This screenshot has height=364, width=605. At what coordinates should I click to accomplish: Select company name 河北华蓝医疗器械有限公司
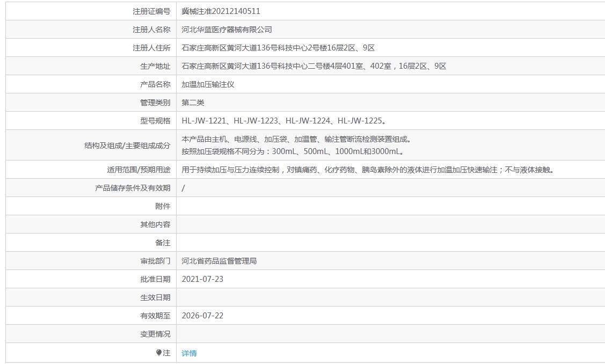click(x=227, y=30)
